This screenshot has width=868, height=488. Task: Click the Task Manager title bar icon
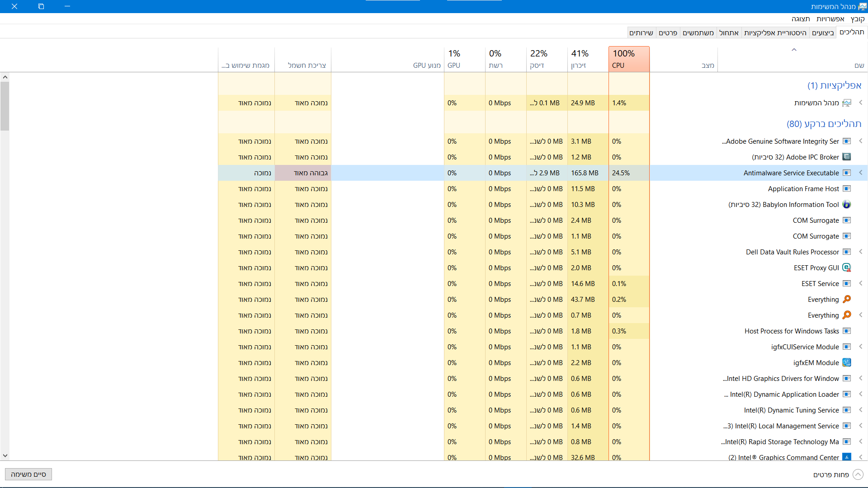coord(863,6)
